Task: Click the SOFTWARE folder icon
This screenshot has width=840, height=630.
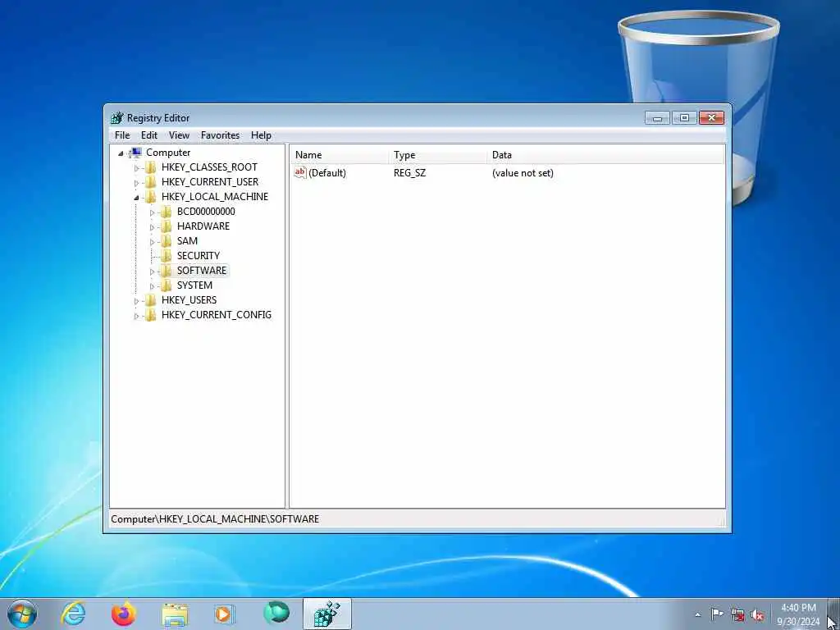Action: [x=166, y=271]
